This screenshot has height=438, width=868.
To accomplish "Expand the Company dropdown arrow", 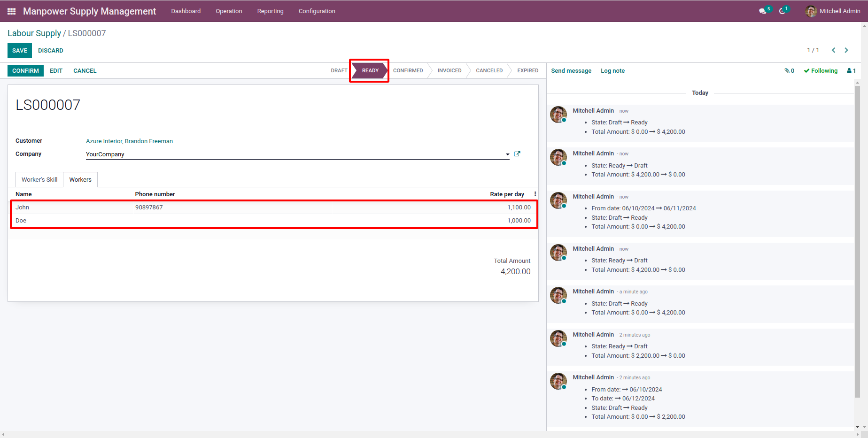I will coord(507,154).
